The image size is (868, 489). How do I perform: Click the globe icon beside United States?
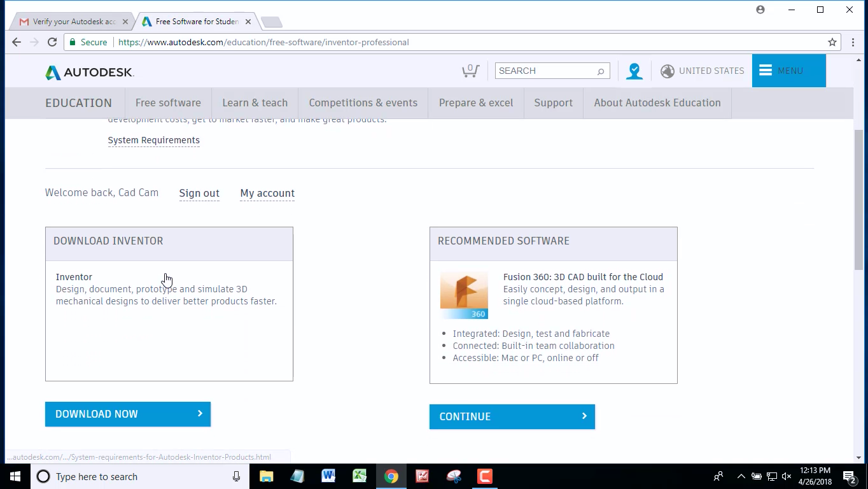(x=668, y=71)
